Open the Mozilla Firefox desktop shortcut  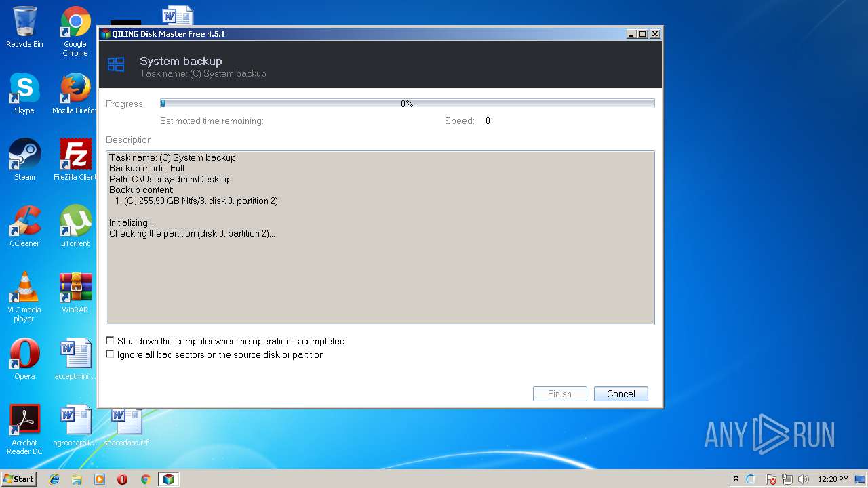click(x=75, y=94)
